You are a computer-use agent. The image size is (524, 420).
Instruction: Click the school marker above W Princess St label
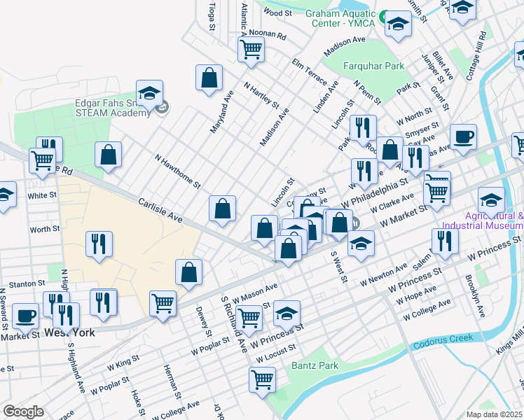click(x=287, y=314)
